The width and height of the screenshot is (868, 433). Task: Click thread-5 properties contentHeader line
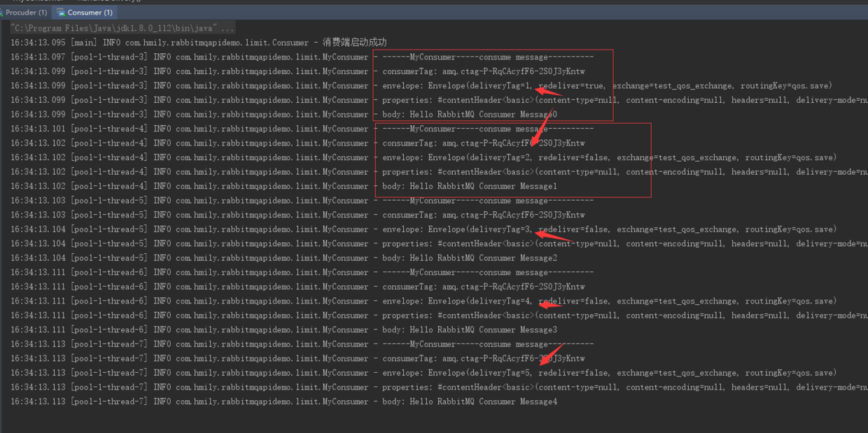click(439, 243)
